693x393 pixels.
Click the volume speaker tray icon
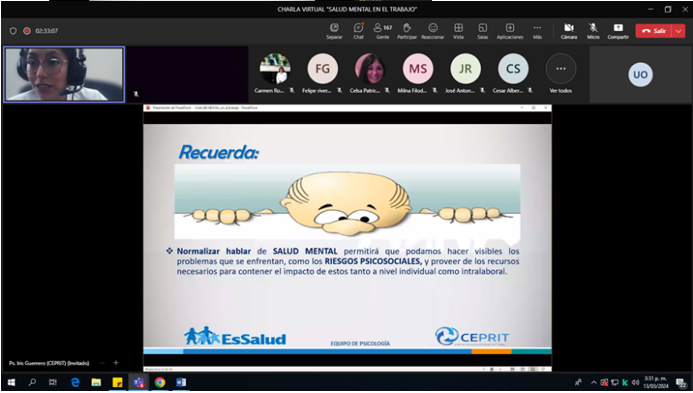(635, 383)
